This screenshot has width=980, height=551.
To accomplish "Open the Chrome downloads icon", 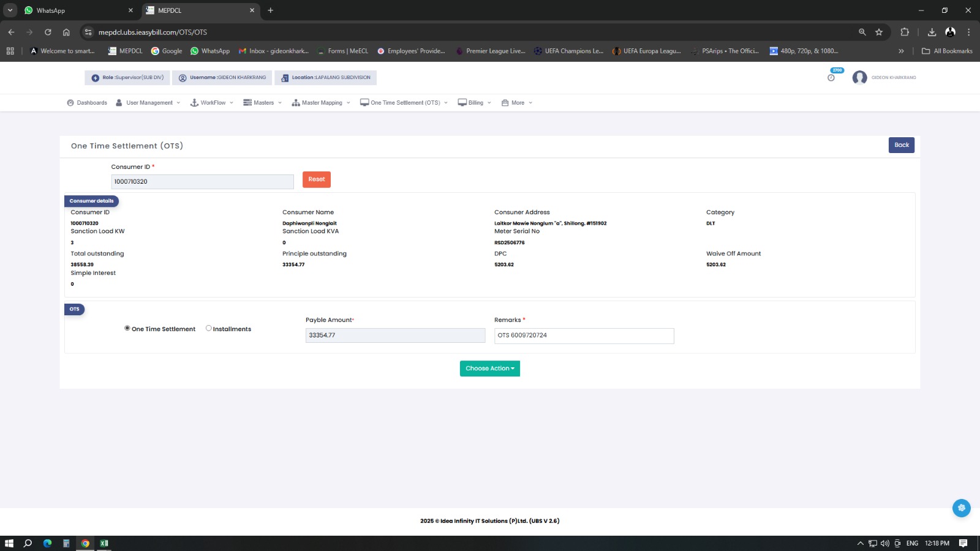I will click(x=932, y=32).
